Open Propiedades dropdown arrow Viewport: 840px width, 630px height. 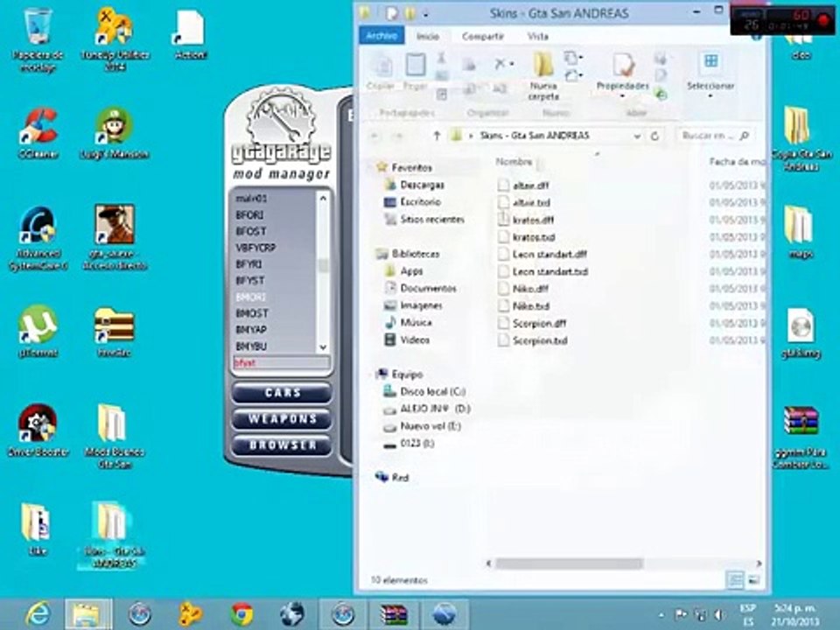point(622,96)
